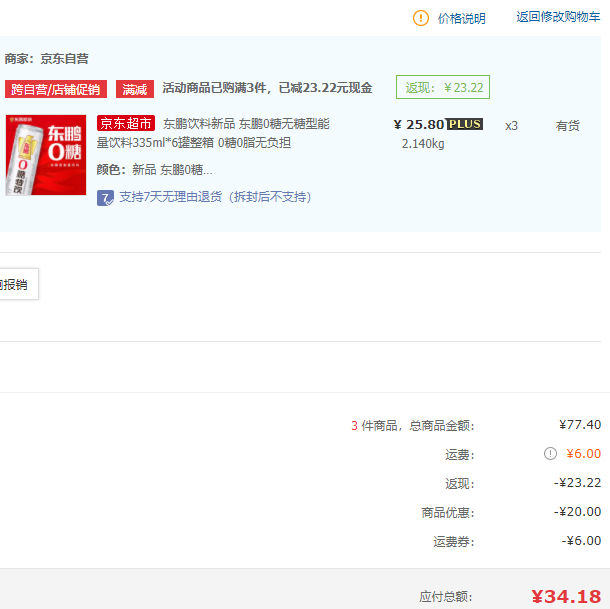Click the shipping fee info icon
This screenshot has height=609, width=610.
point(550,453)
